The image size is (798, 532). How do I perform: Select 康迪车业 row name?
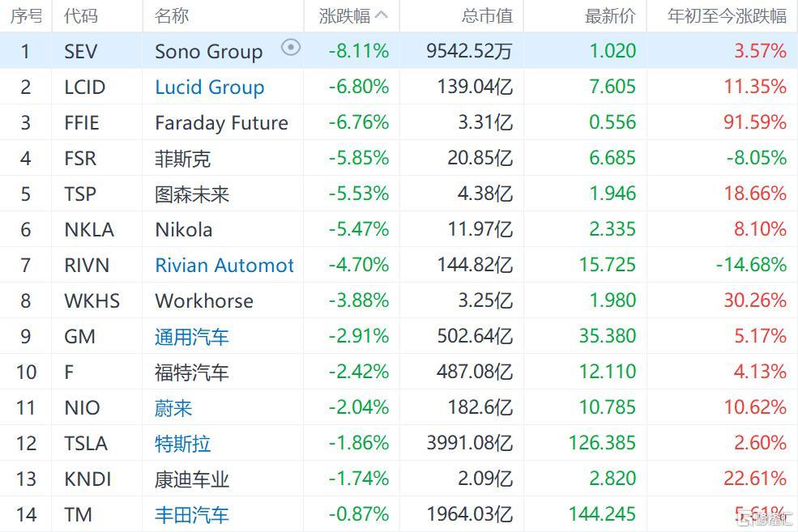pos(192,479)
